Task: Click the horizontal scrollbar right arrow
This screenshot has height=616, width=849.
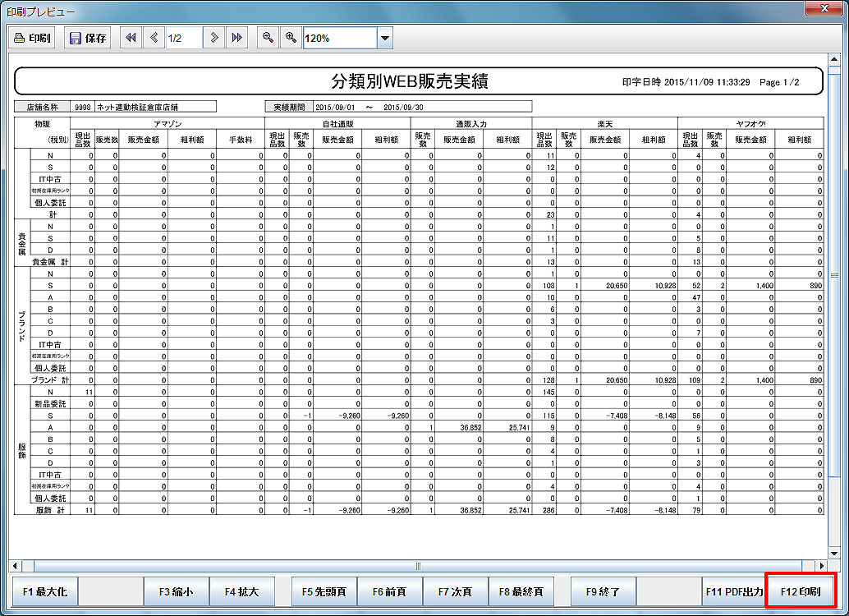Action: (823, 566)
